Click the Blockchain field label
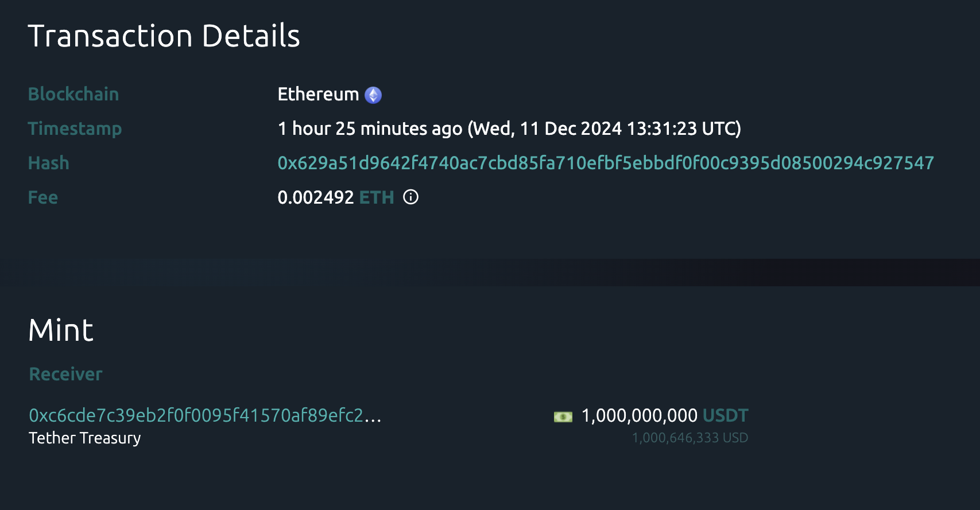The image size is (980, 510). pyautogui.click(x=73, y=94)
